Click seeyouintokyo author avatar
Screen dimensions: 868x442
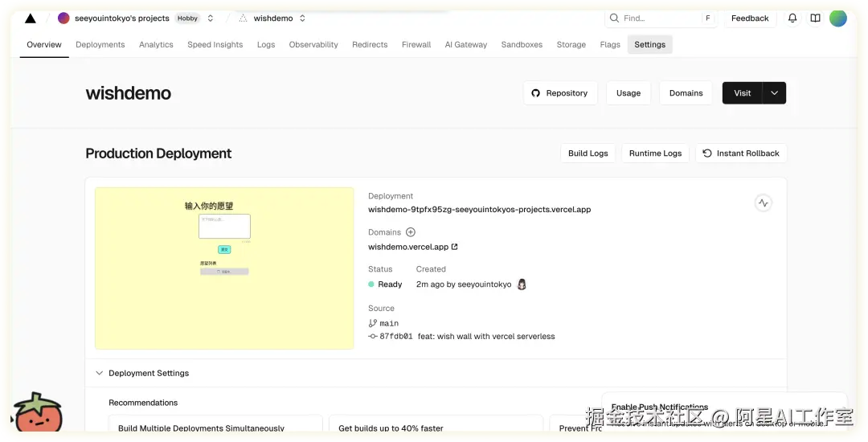pyautogui.click(x=522, y=284)
